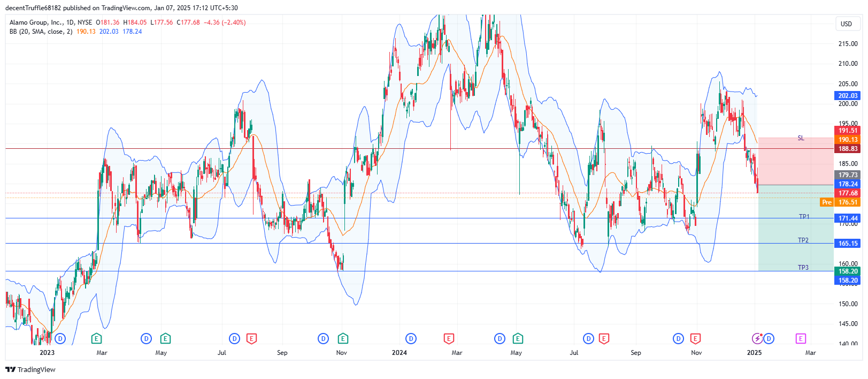868x379 pixels.
Task: Click the lightning bolt event icon near 2025
Action: point(757,338)
